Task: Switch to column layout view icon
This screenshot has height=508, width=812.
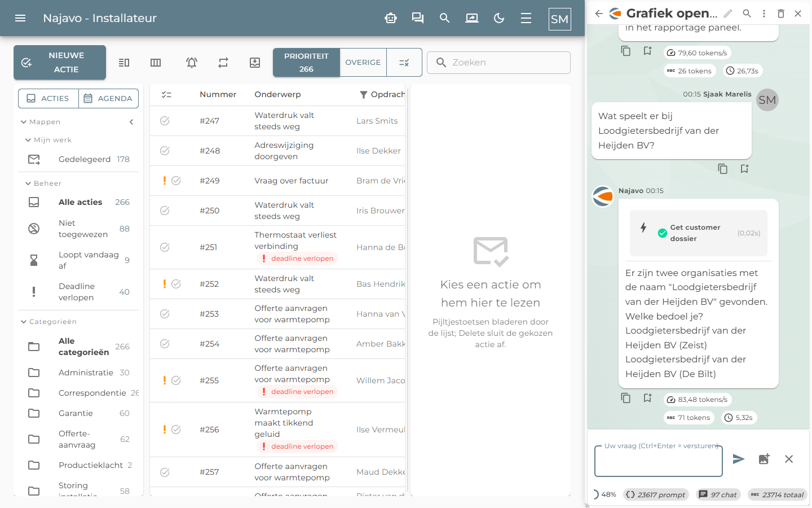Action: point(156,63)
